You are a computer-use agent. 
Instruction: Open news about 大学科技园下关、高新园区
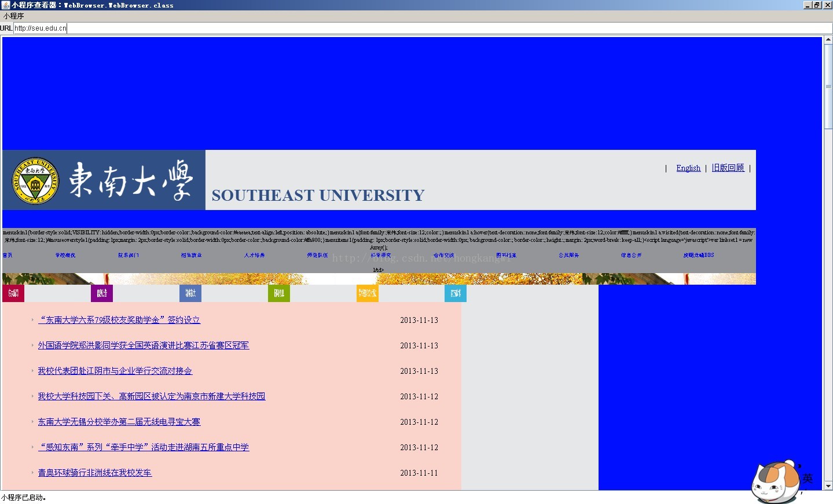[152, 396]
